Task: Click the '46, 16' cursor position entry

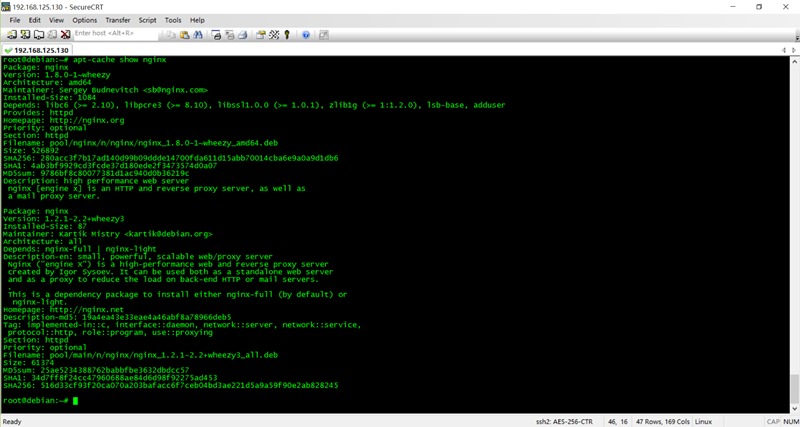Action: point(617,422)
